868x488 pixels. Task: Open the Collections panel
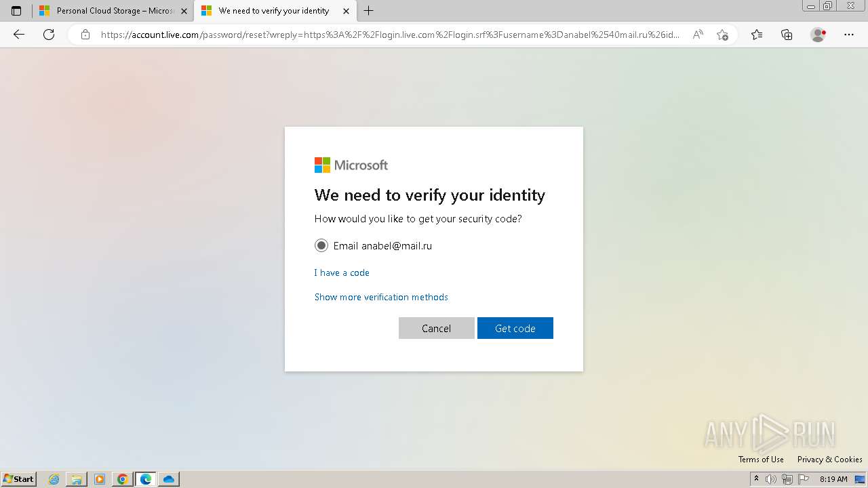[787, 35]
